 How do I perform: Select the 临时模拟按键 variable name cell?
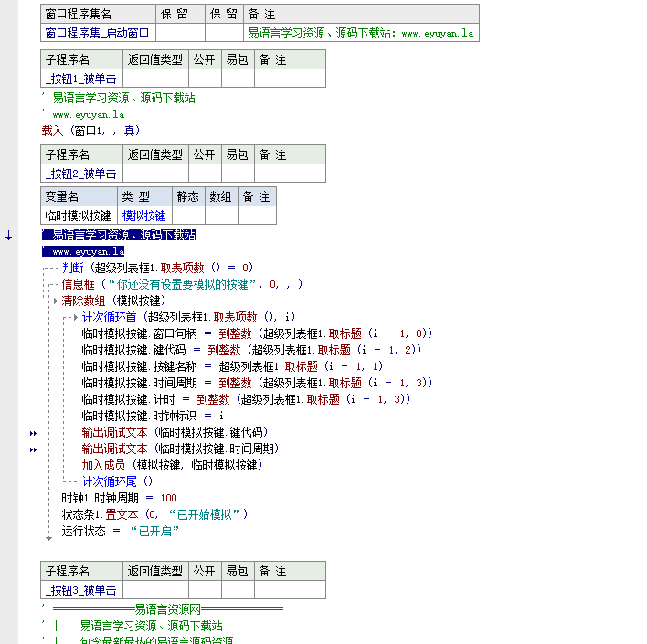coord(80,216)
